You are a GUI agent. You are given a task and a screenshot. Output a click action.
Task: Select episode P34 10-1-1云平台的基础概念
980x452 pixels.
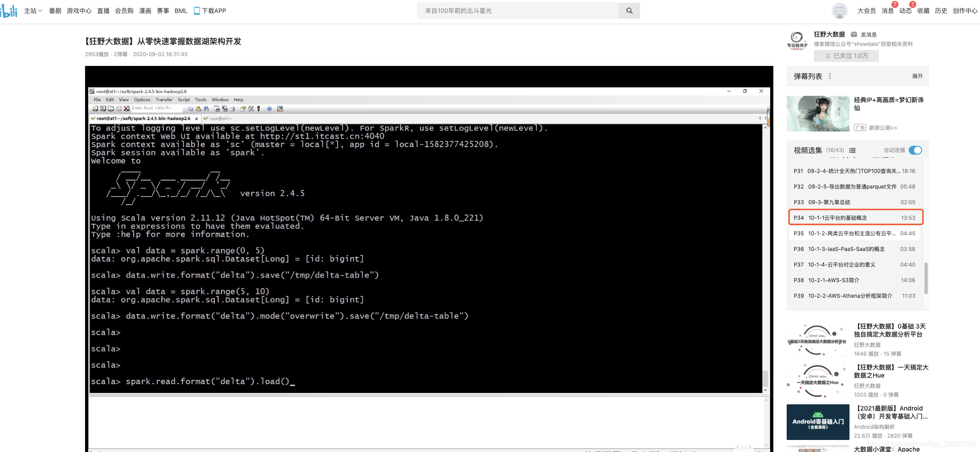(x=856, y=218)
